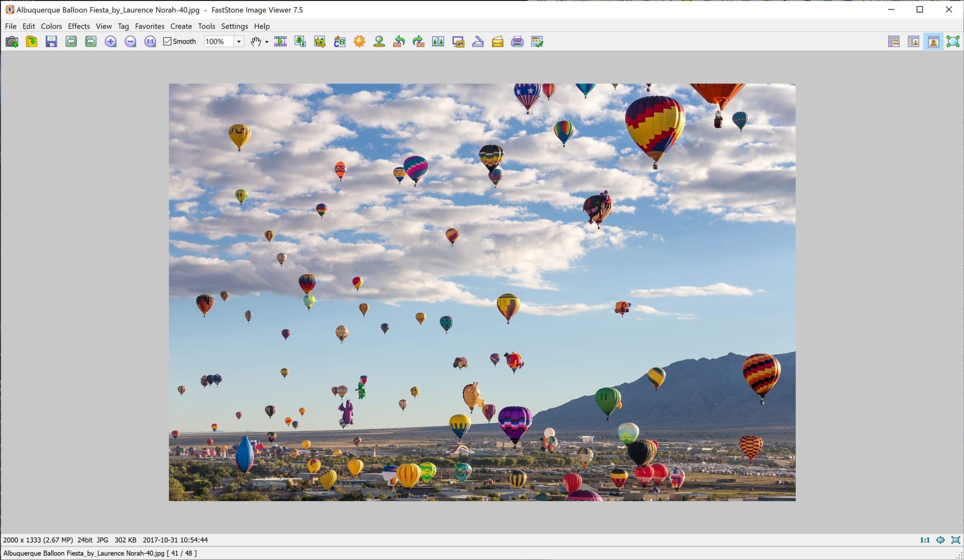Click the Best Fit status bar button
The height and width of the screenshot is (560, 964).
click(x=940, y=540)
